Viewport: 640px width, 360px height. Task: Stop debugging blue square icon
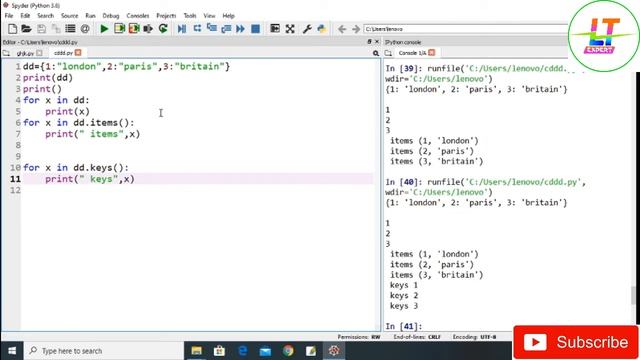(256, 29)
